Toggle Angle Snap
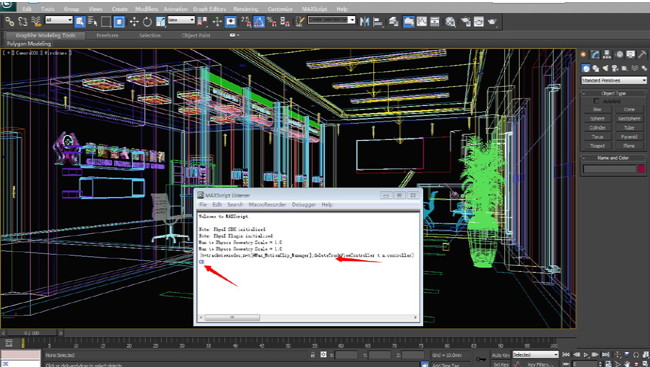Viewport: 650px width, 367px height. (x=259, y=22)
